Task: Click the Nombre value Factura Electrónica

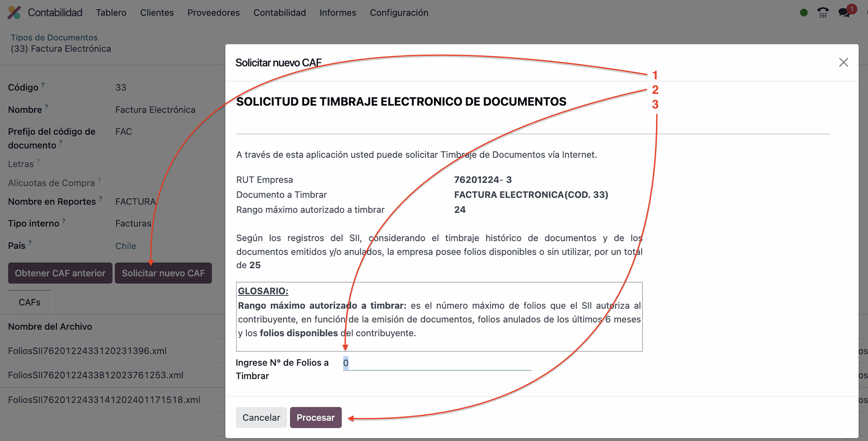Action: (156, 110)
